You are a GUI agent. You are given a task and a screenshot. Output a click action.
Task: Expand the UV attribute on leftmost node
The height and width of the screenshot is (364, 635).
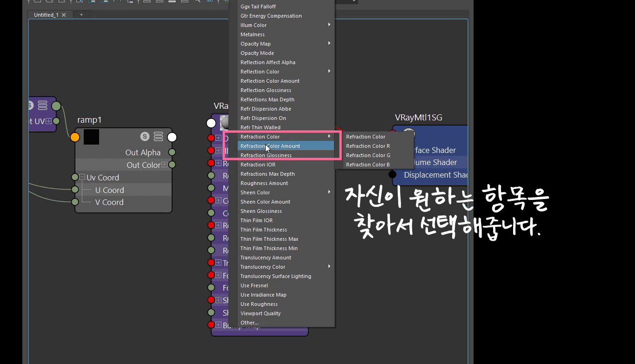point(49,121)
